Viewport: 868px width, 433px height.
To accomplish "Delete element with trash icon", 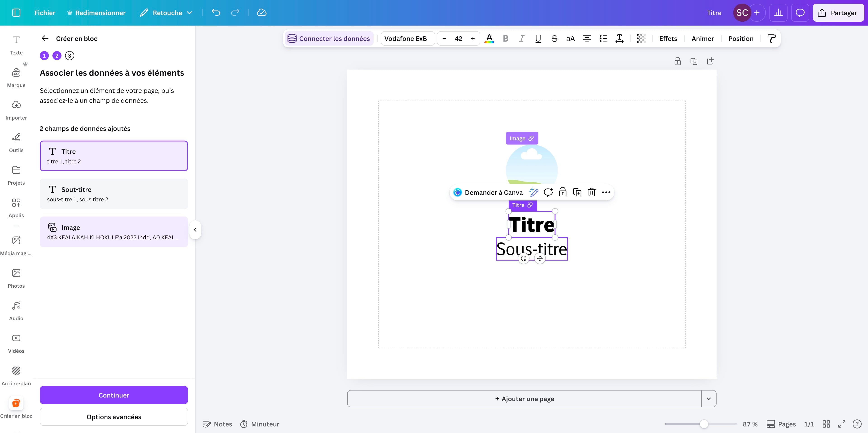I will (x=592, y=192).
